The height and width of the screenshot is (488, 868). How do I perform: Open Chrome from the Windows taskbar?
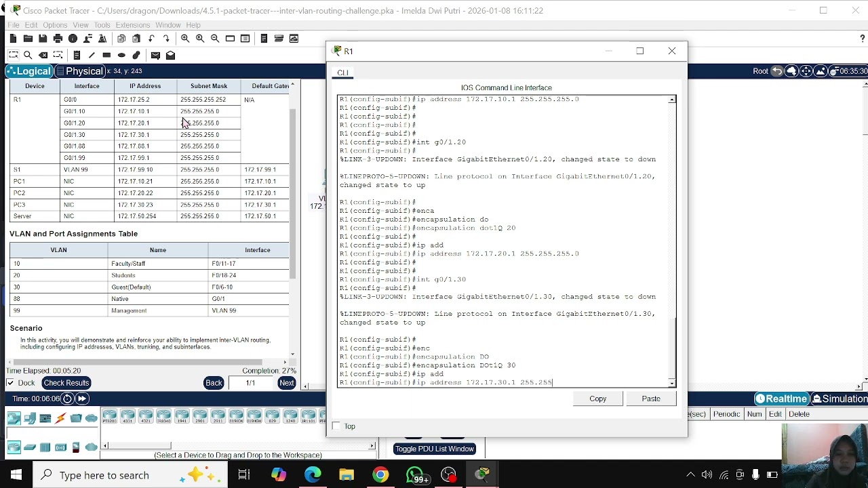[380, 475]
